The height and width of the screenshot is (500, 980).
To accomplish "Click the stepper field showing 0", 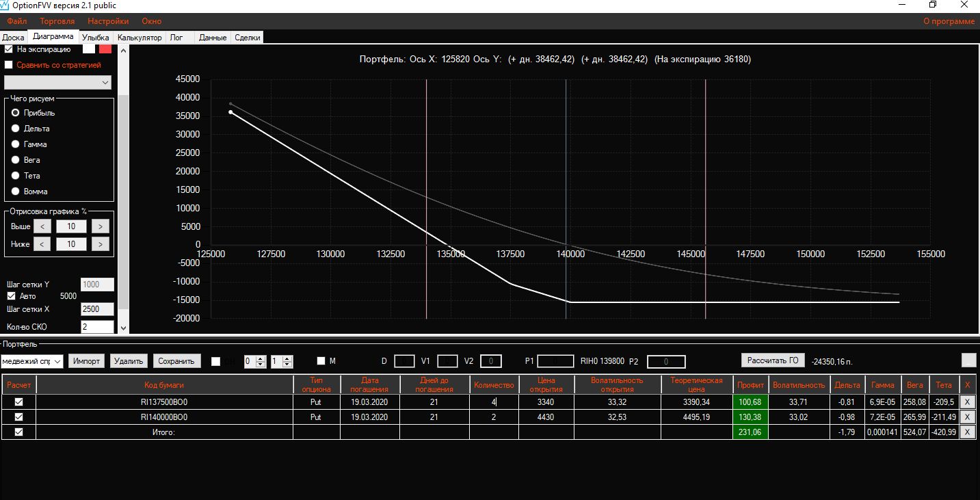I will coord(254,361).
